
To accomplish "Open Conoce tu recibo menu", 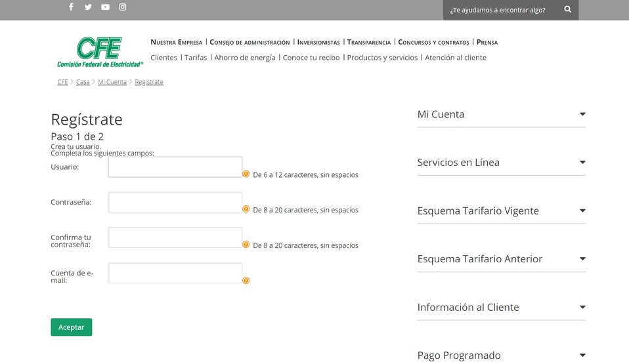I will (x=311, y=58).
